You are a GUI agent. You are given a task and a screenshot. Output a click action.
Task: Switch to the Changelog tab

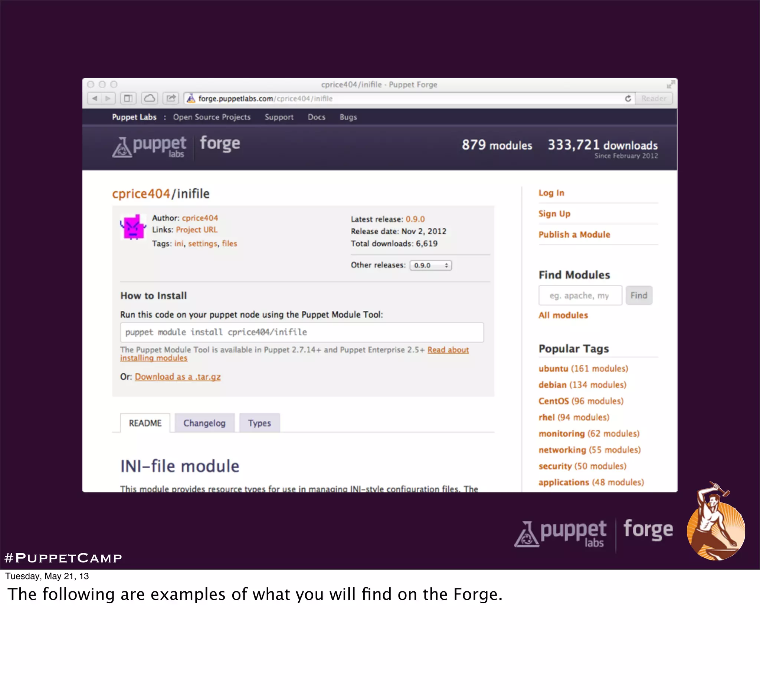tap(204, 423)
